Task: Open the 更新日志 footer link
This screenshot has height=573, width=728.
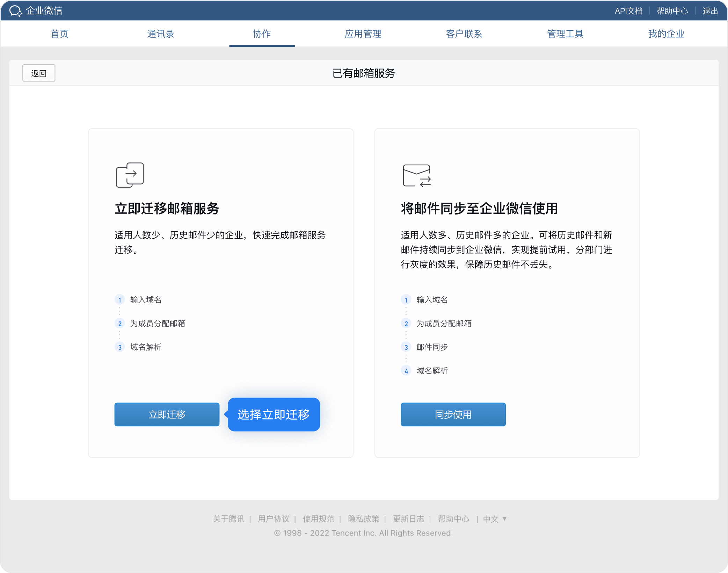Action: click(408, 519)
